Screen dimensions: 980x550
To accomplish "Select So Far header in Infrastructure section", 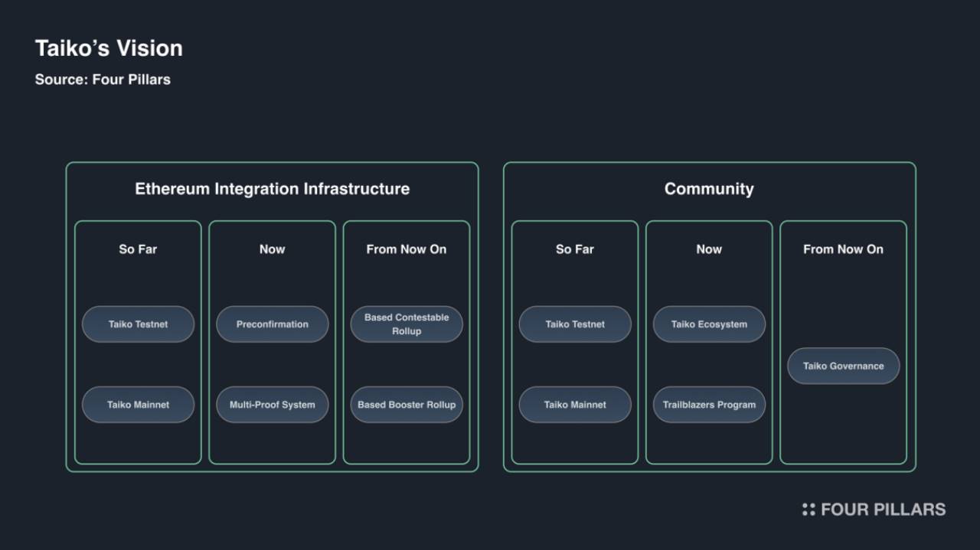I will pos(138,249).
